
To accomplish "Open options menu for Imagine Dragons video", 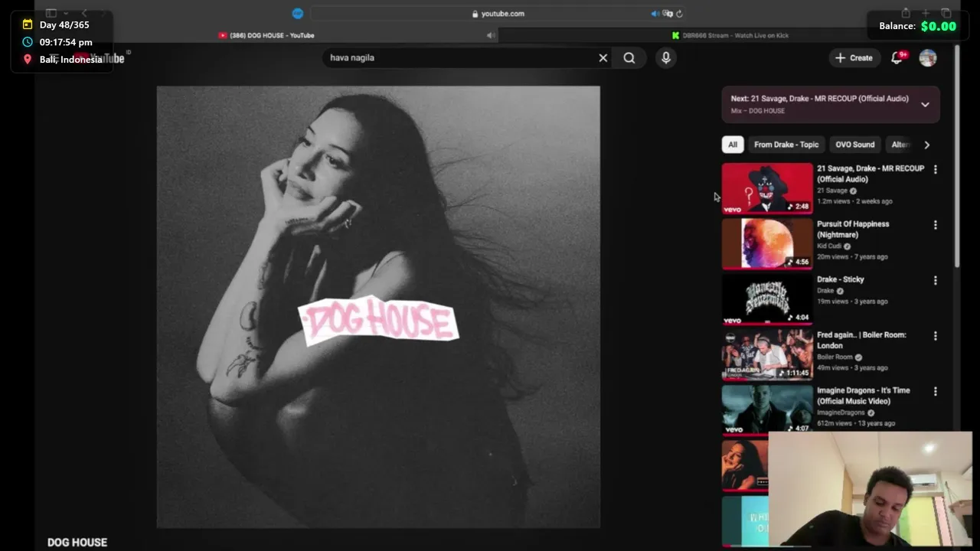I will pos(935,391).
